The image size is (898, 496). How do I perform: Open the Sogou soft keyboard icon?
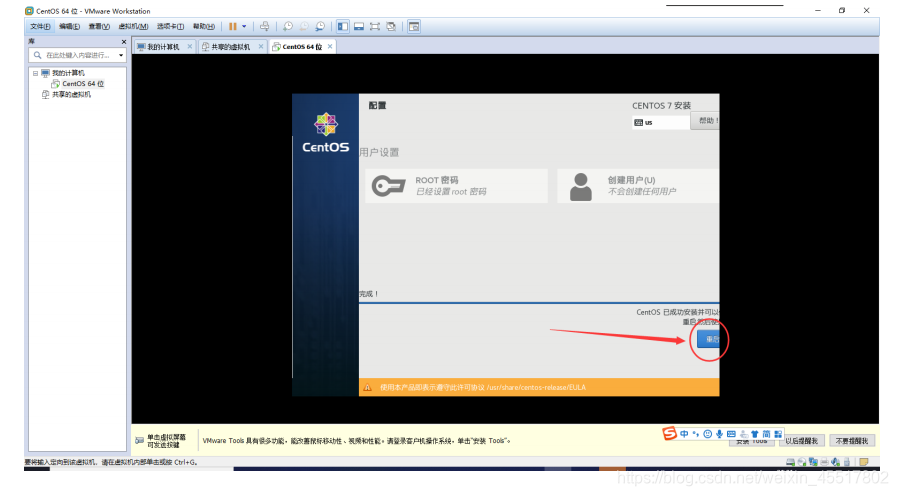click(731, 434)
